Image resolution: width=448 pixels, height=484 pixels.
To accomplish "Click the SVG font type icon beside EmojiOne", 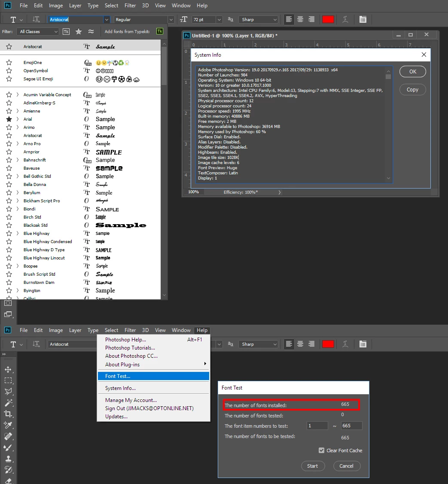I will [88, 63].
